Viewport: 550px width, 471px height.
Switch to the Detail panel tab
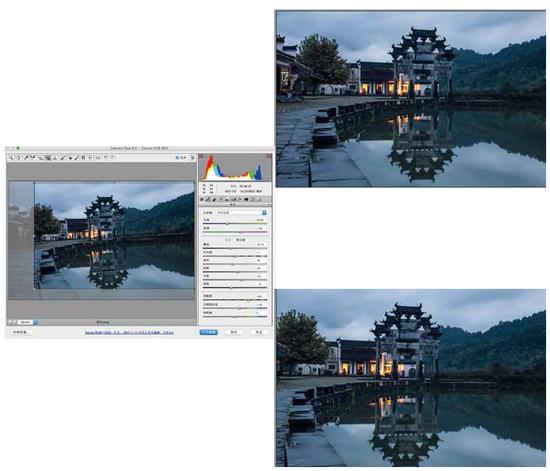[214, 199]
